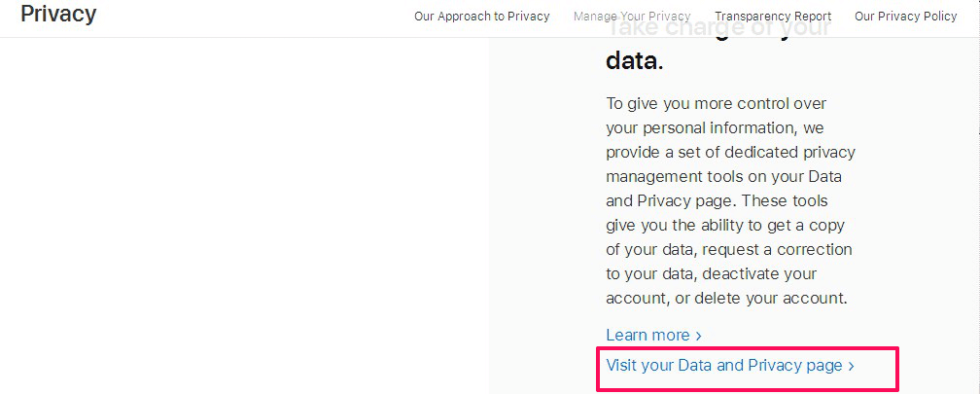
Task: Follow the Learn more link
Action: tap(647, 335)
